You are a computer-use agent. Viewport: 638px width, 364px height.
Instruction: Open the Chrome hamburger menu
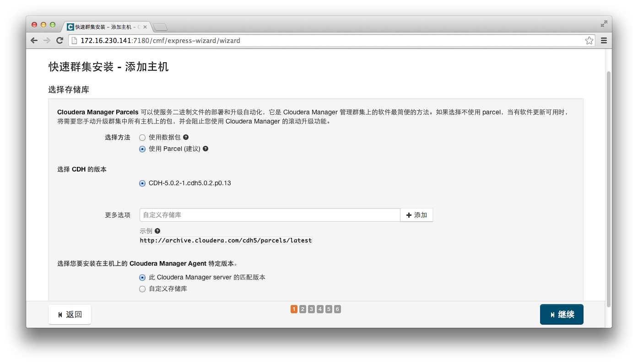tap(604, 41)
